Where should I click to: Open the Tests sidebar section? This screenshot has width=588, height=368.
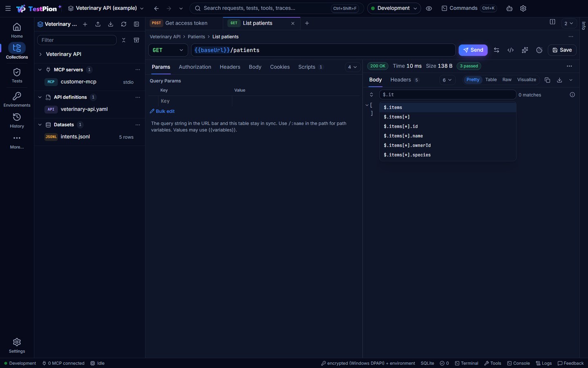pos(17,76)
